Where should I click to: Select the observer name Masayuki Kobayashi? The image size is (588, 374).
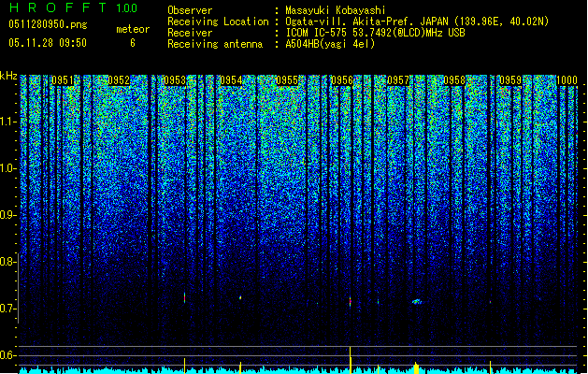pos(336,10)
